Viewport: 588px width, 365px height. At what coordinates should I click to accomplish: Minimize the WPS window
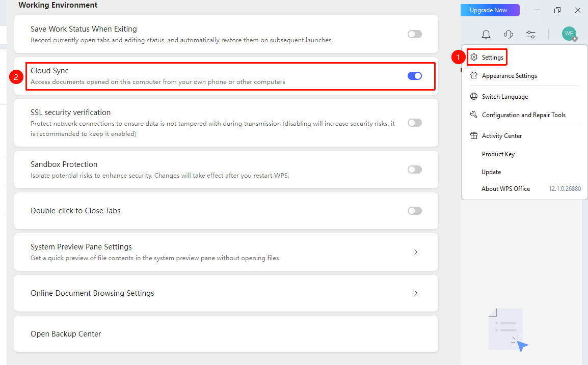click(537, 10)
